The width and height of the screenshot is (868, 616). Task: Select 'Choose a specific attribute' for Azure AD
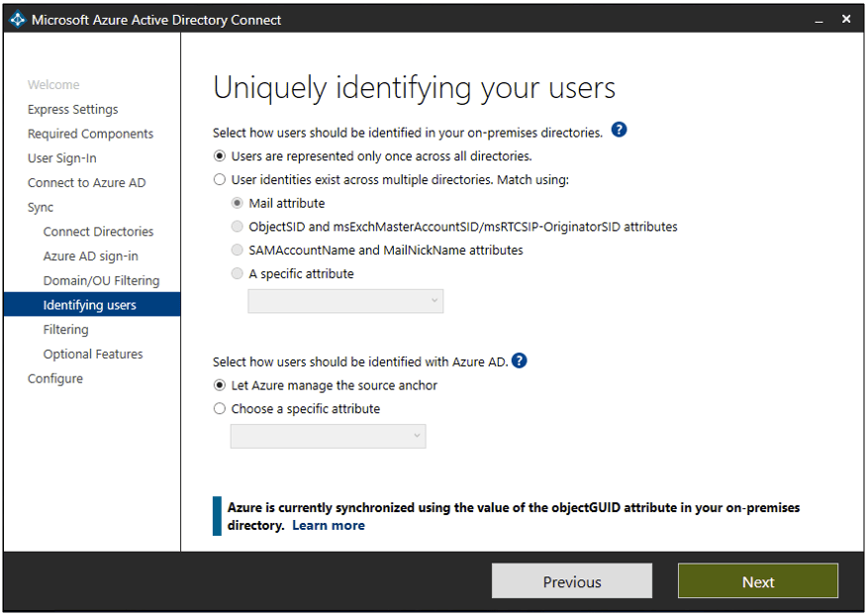tap(220, 409)
